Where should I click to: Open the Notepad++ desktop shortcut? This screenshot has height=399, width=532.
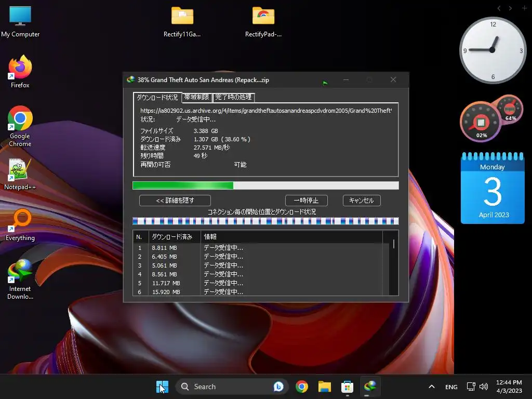20,175
